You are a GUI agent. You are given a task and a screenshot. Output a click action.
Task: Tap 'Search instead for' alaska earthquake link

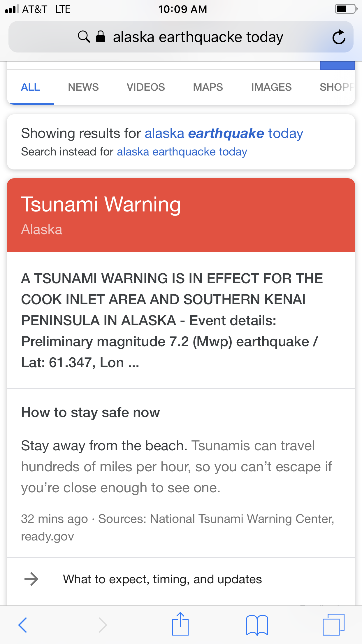coord(182,152)
